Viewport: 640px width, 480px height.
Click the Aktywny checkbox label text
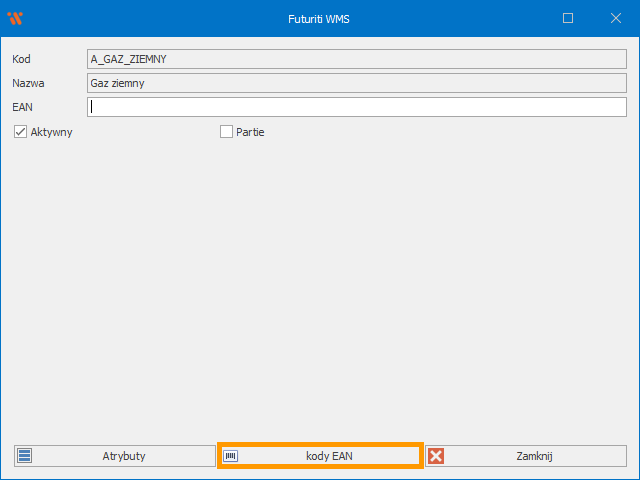[51, 132]
